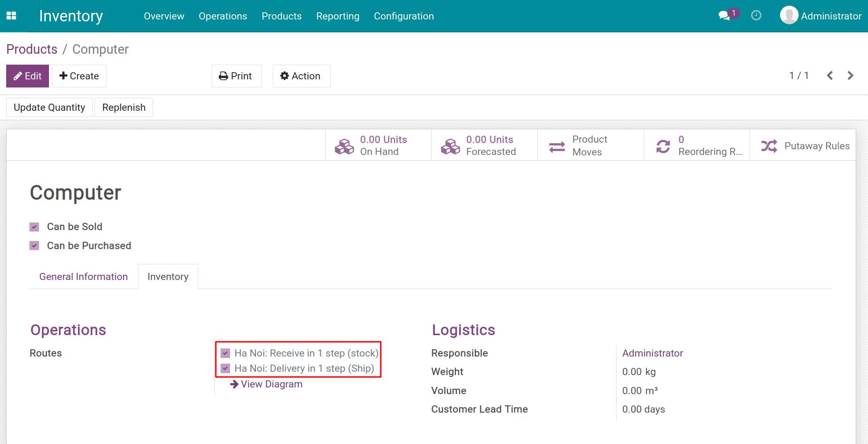Open the Action gear menu
The height and width of the screenshot is (444, 868).
pyautogui.click(x=301, y=76)
